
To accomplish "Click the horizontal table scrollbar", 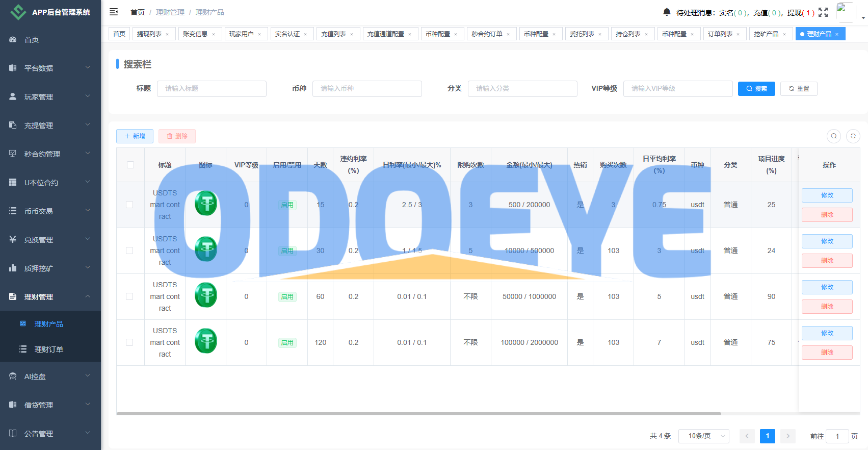I will [418, 413].
